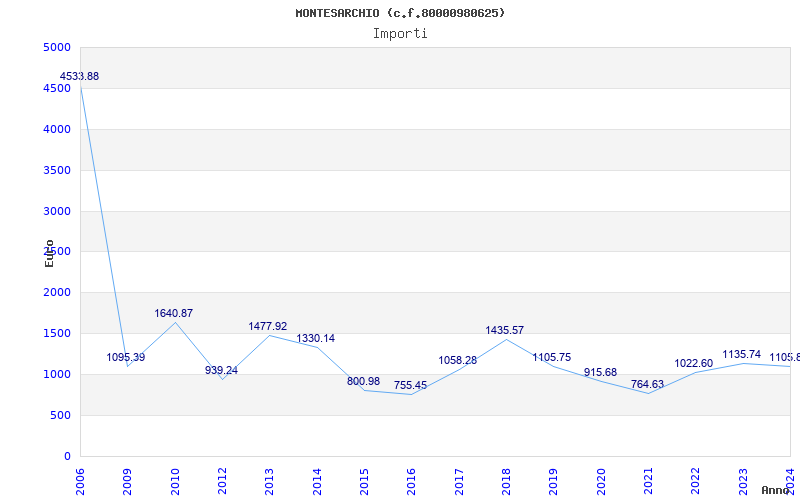This screenshot has height=500, width=800.
Task: Click the 2020 x-axis year label
Action: (x=601, y=481)
